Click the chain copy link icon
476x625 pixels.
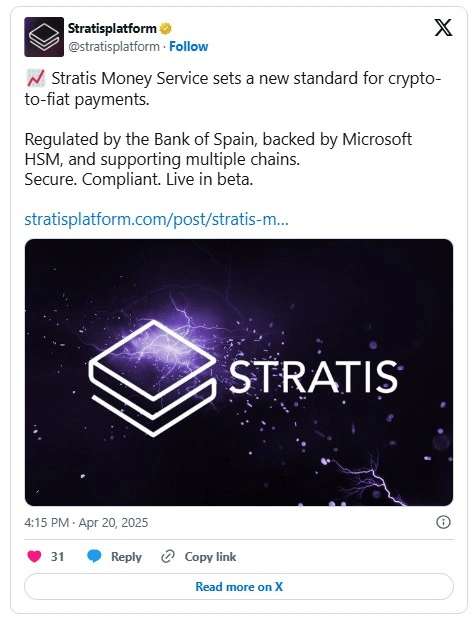coord(168,556)
